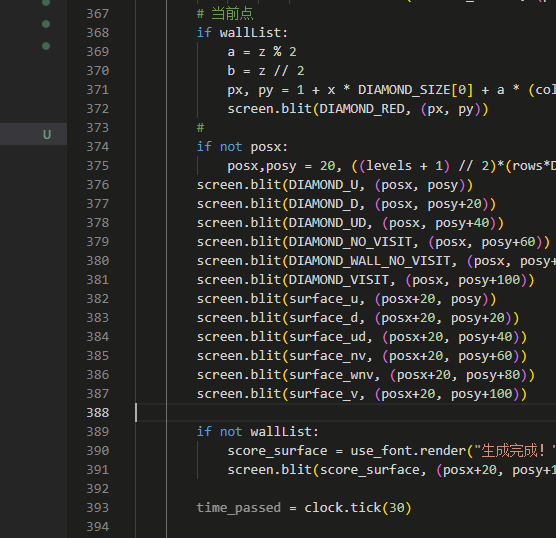
Task: Click the surface_v blit line
Action: click(362, 394)
